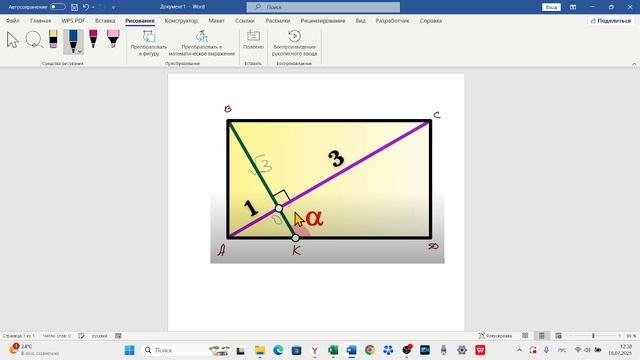Open the Undo history dropdown arrow

93,7
